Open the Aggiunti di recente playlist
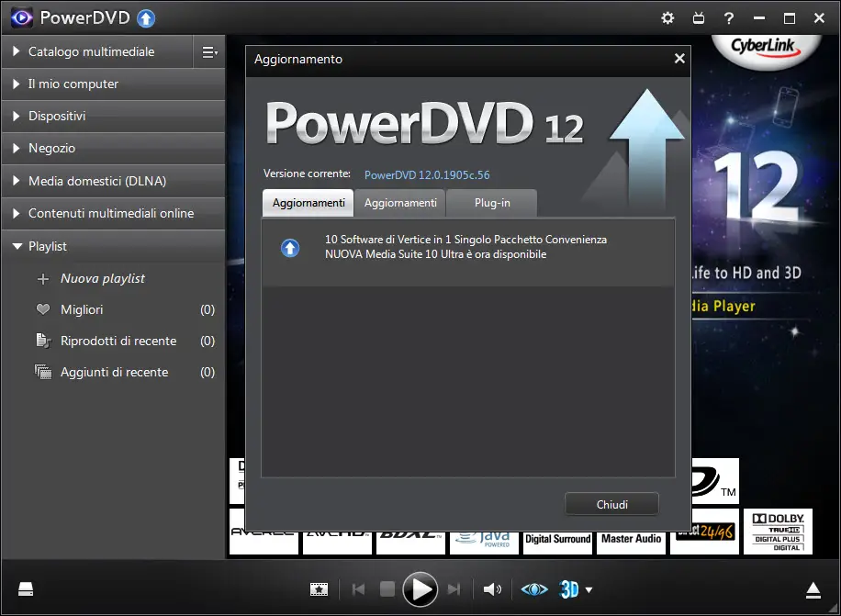Screen dimensions: 841x616 114,372
